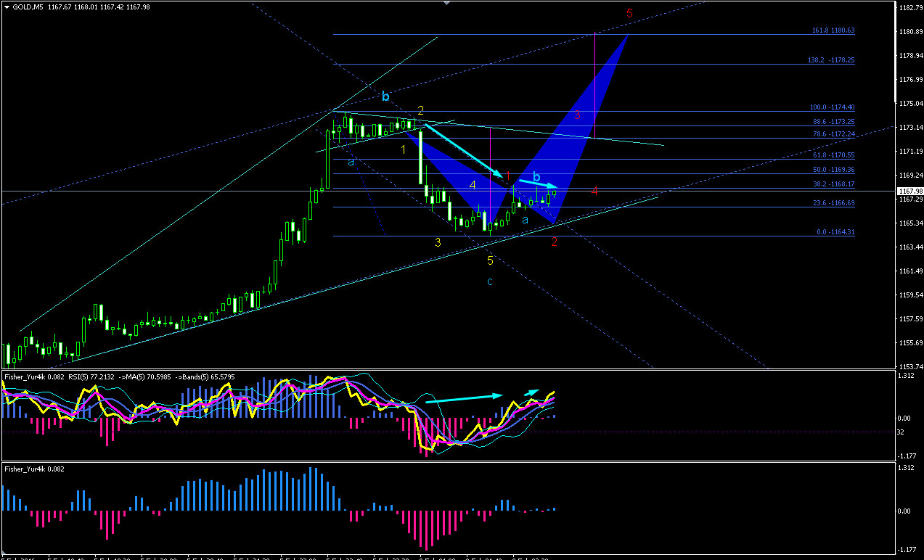Image resolution: width=924 pixels, height=560 pixels.
Task: Select the 38.2 -1168.17 Fibonacci level label
Action: pyautogui.click(x=833, y=184)
